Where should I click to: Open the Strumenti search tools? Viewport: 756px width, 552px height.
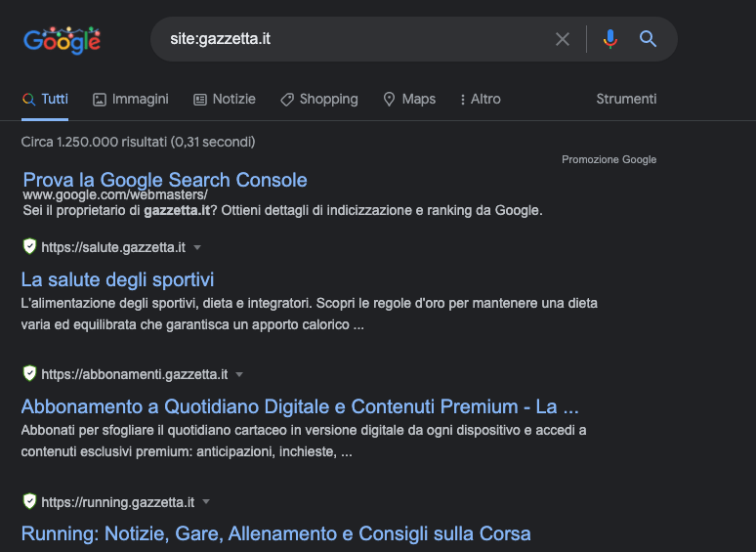coord(626,100)
